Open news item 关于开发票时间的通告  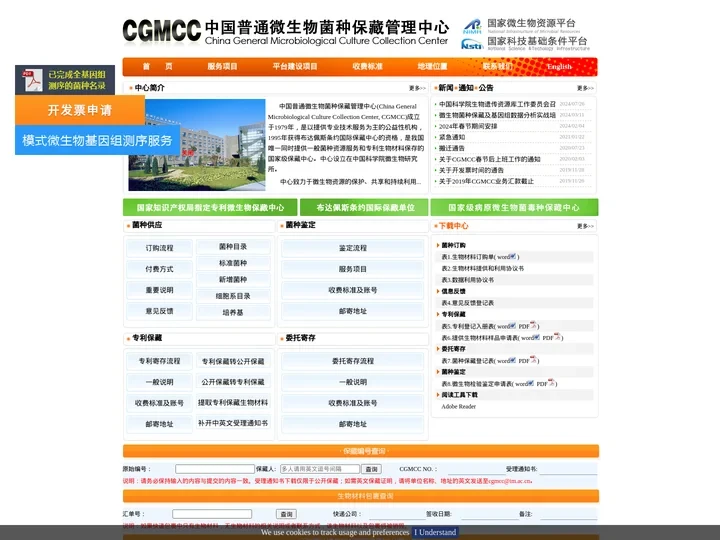[x=471, y=170]
